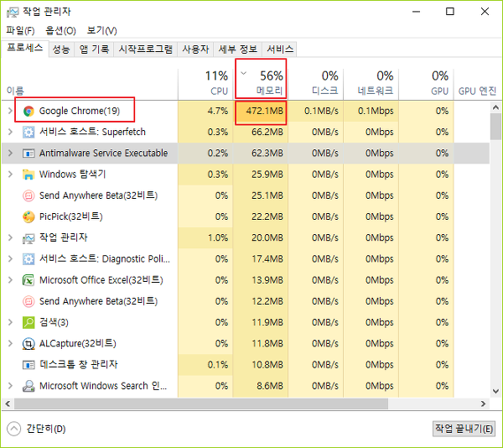503x448 pixels.
Task: Click the Antimalware Service Executable icon
Action: pos(29,154)
